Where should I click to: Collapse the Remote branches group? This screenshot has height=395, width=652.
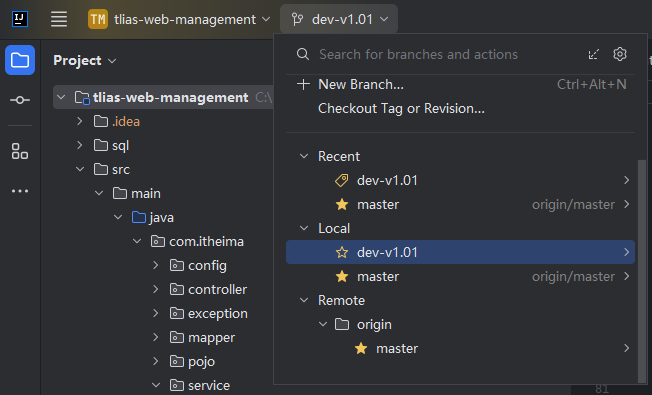(x=304, y=300)
